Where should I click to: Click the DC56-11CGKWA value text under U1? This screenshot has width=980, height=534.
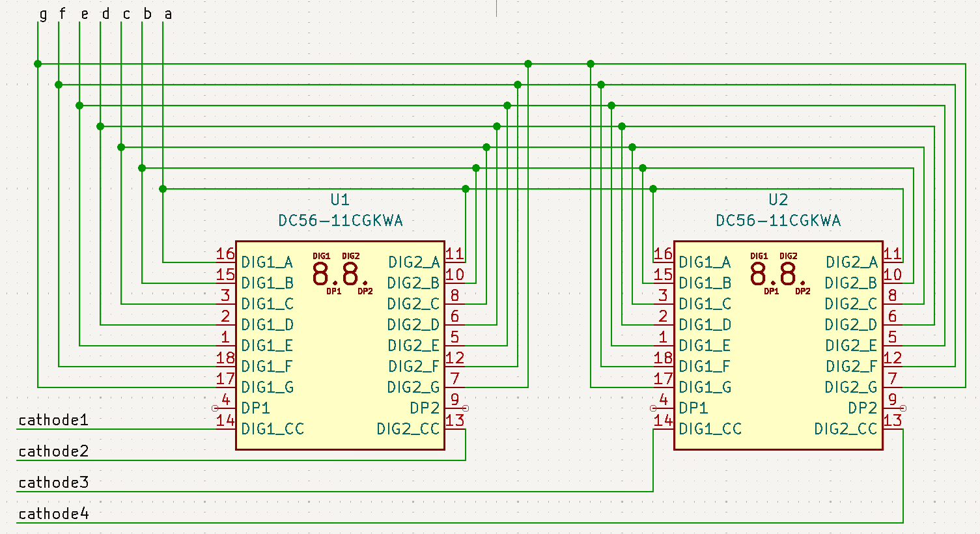(x=340, y=220)
